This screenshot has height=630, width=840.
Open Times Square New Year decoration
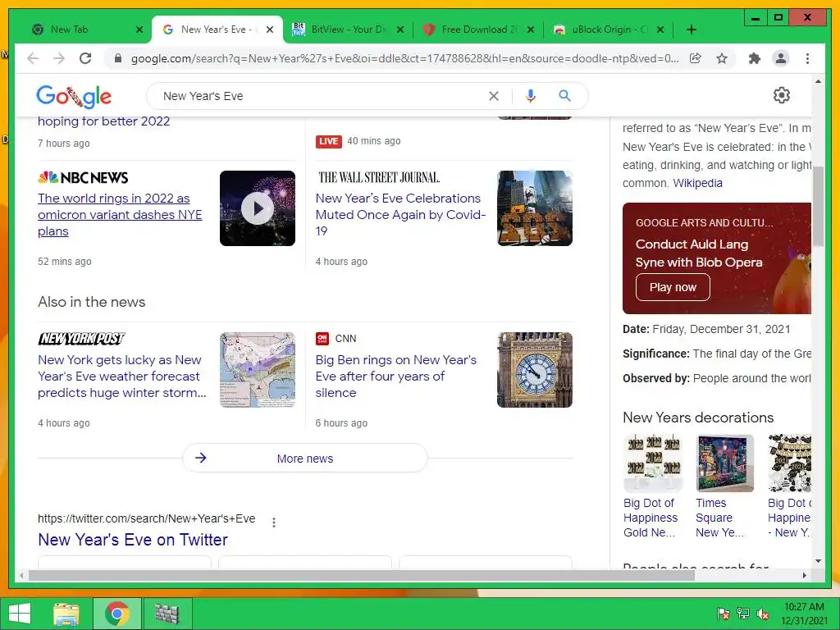[x=725, y=486]
